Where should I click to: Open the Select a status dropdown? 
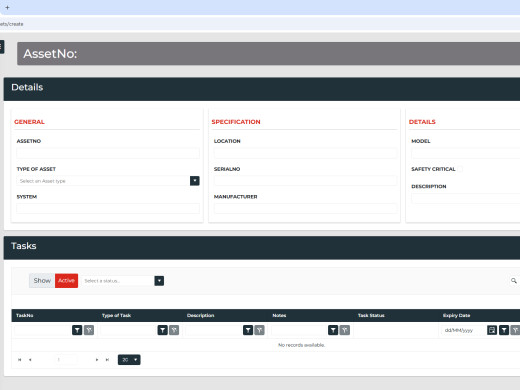pyautogui.click(x=159, y=281)
